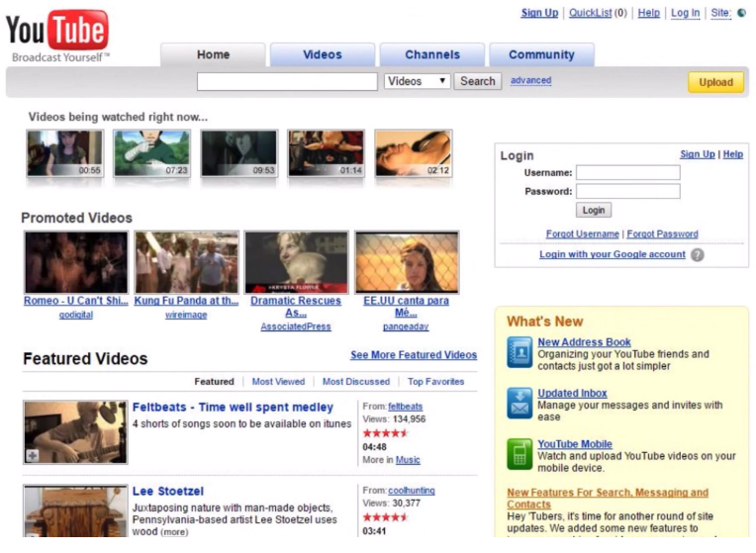756x553 pixels.
Task: Click Sign Up in the Login box
Action: coord(698,154)
